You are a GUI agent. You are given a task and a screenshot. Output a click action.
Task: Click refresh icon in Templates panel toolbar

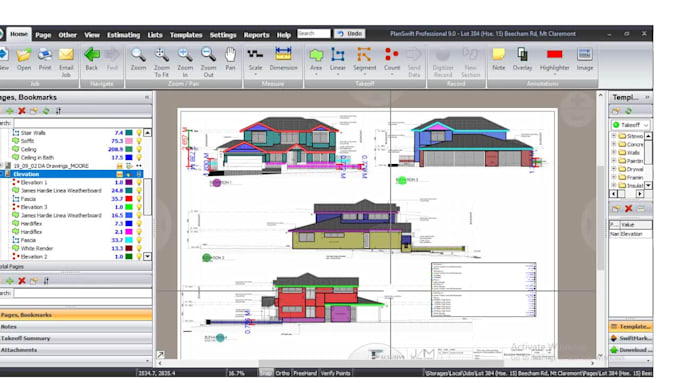628,111
